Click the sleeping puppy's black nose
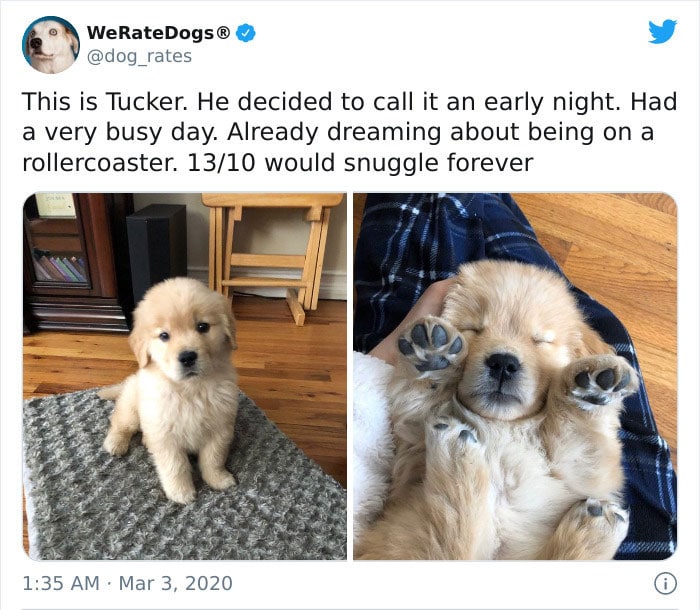 tap(503, 364)
